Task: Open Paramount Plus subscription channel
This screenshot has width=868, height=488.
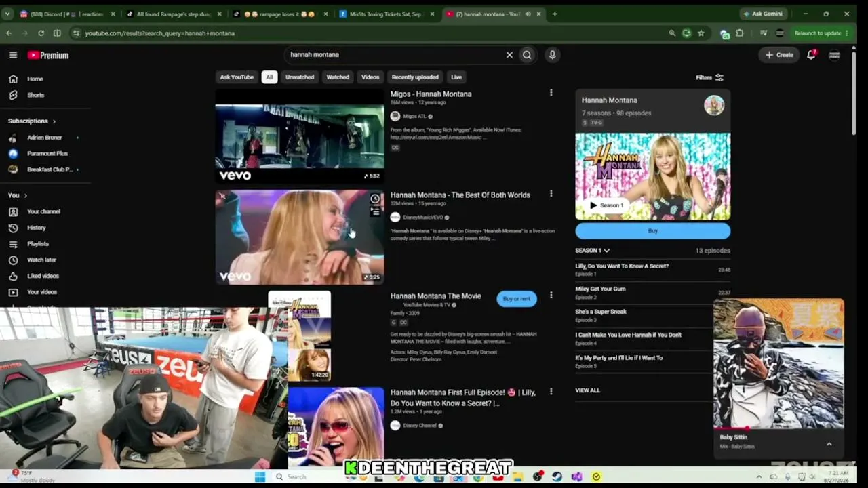Action: pyautogui.click(x=47, y=154)
